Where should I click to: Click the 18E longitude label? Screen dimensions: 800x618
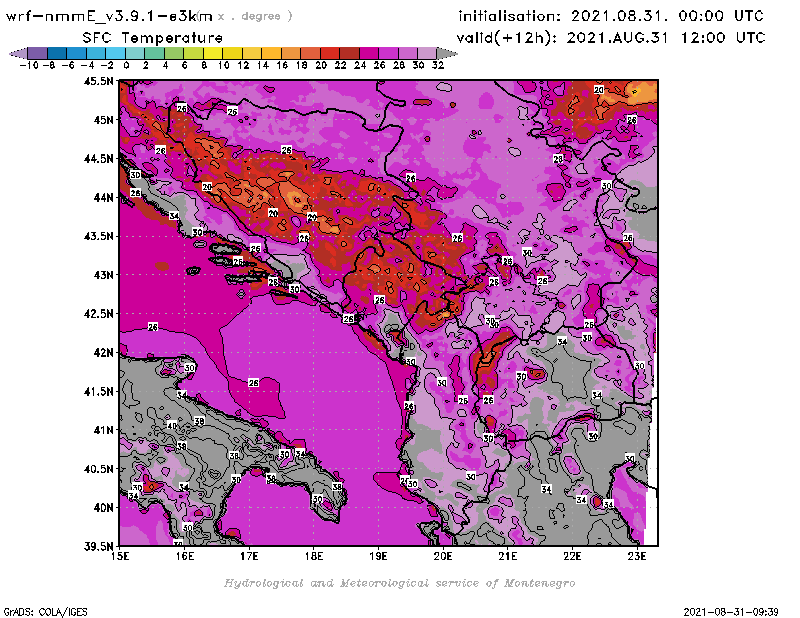coord(314,557)
